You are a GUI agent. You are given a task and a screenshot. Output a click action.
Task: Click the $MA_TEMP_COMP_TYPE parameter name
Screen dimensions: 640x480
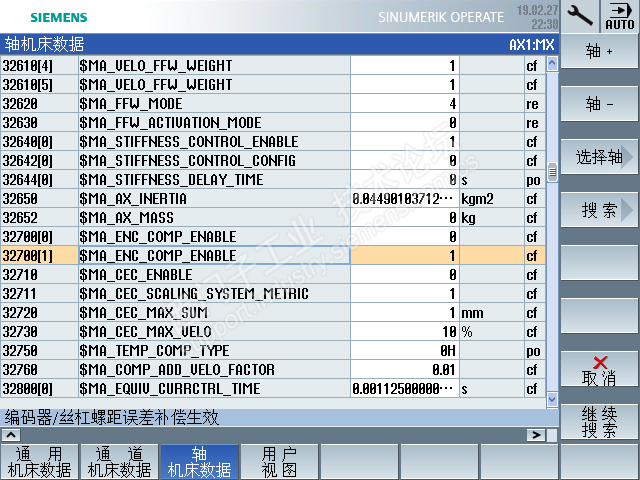[154, 351]
